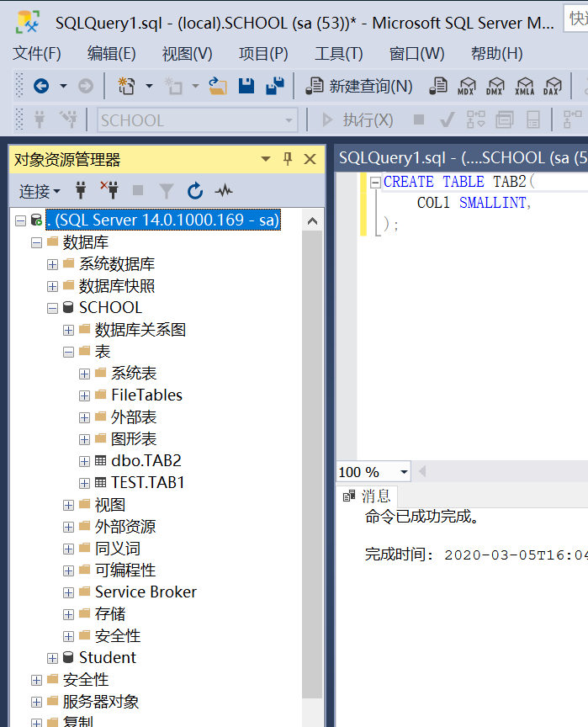Collapse the CREATE TABLE code block

pyautogui.click(x=375, y=183)
